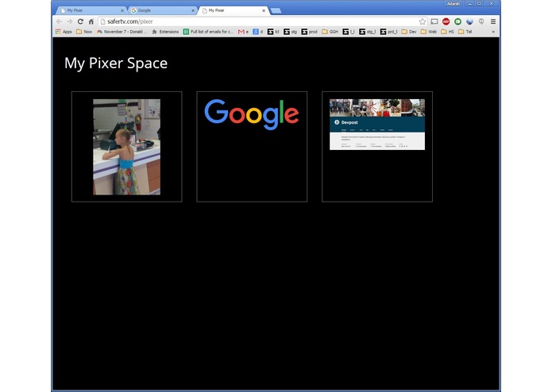Open the 'stg' bookmark
This screenshot has height=392, width=552.
(291, 32)
